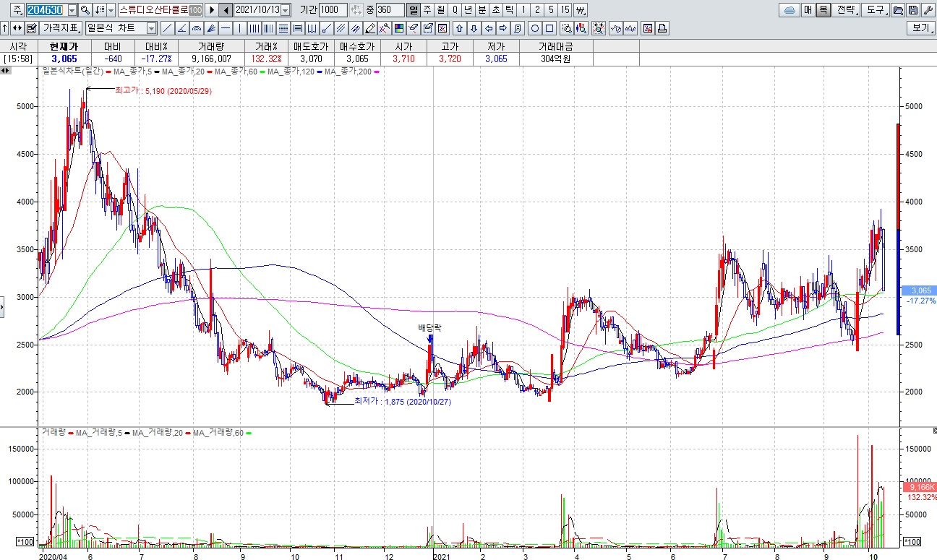Screen dimensions: 937x560
Task: Click the chart edit notepad icon
Action: pyautogui.click(x=31, y=28)
